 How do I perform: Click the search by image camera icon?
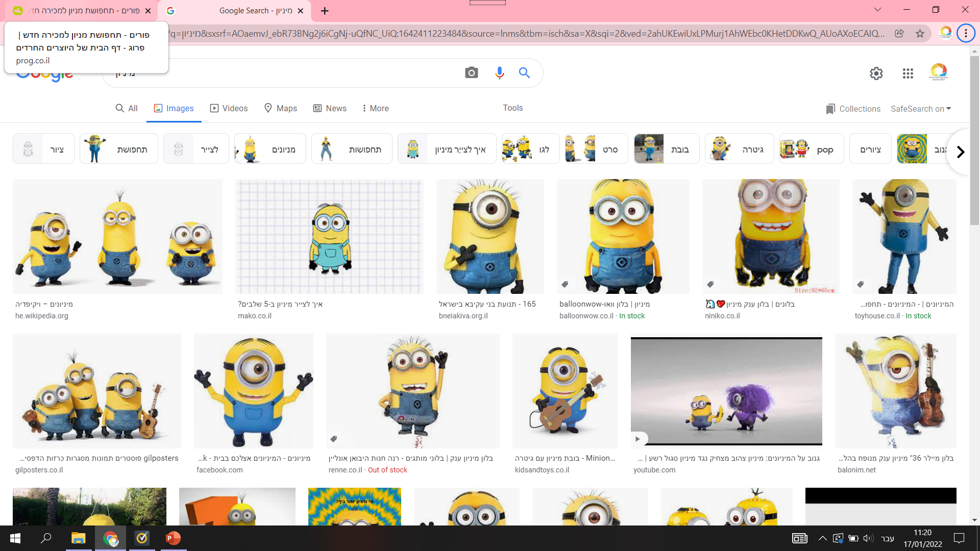[x=471, y=73]
